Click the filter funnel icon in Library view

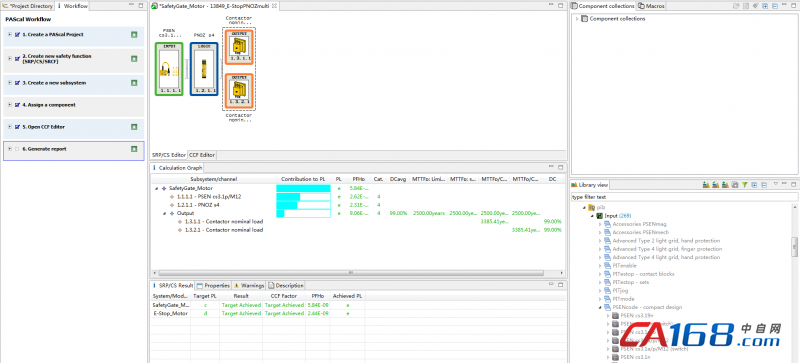click(x=744, y=185)
